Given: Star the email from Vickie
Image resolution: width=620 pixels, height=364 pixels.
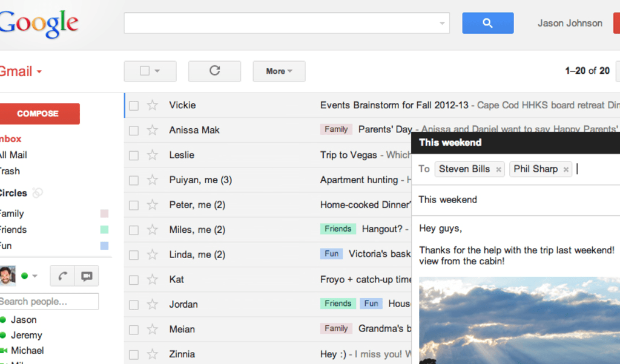Looking at the screenshot, I should point(153,105).
